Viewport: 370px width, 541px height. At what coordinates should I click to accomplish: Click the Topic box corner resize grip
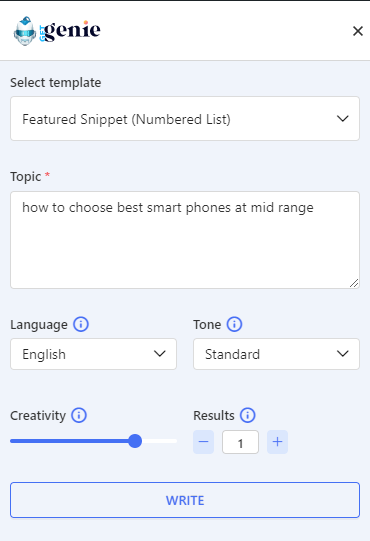pos(354,283)
